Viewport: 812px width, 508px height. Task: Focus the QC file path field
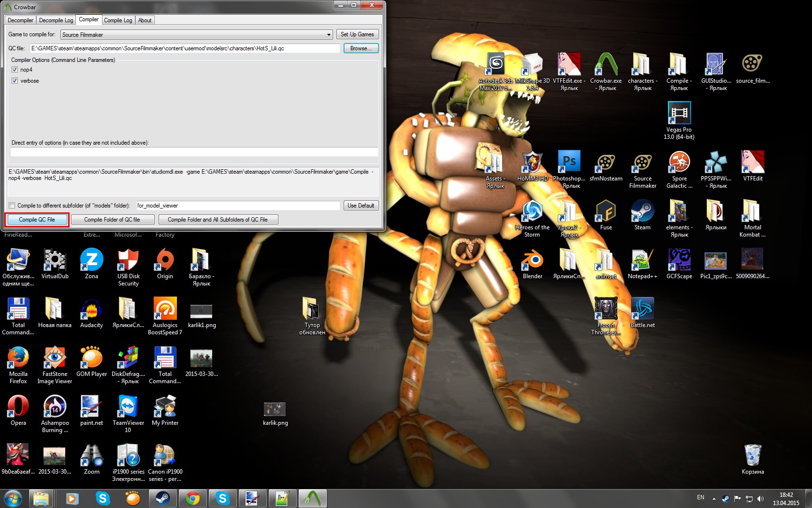pos(185,48)
